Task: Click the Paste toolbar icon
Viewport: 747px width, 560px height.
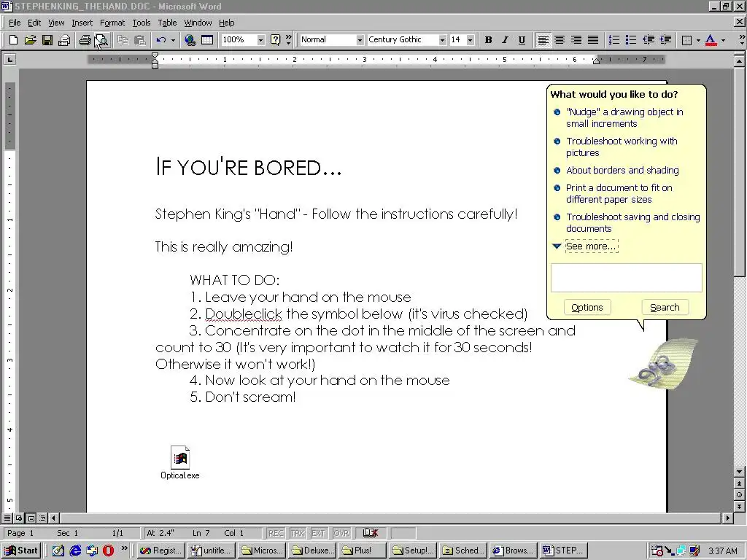Action: pos(140,40)
